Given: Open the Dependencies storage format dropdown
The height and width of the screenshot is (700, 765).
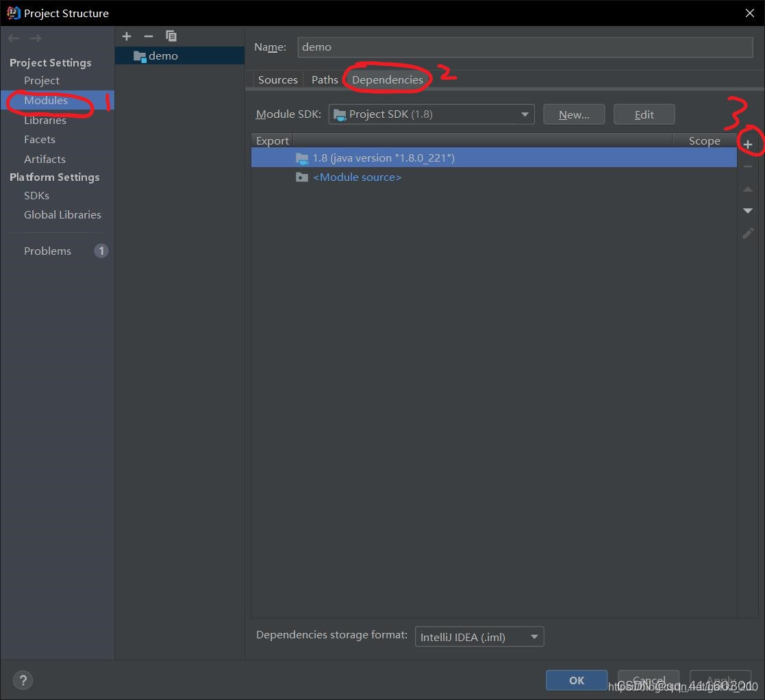Looking at the screenshot, I should (x=479, y=636).
